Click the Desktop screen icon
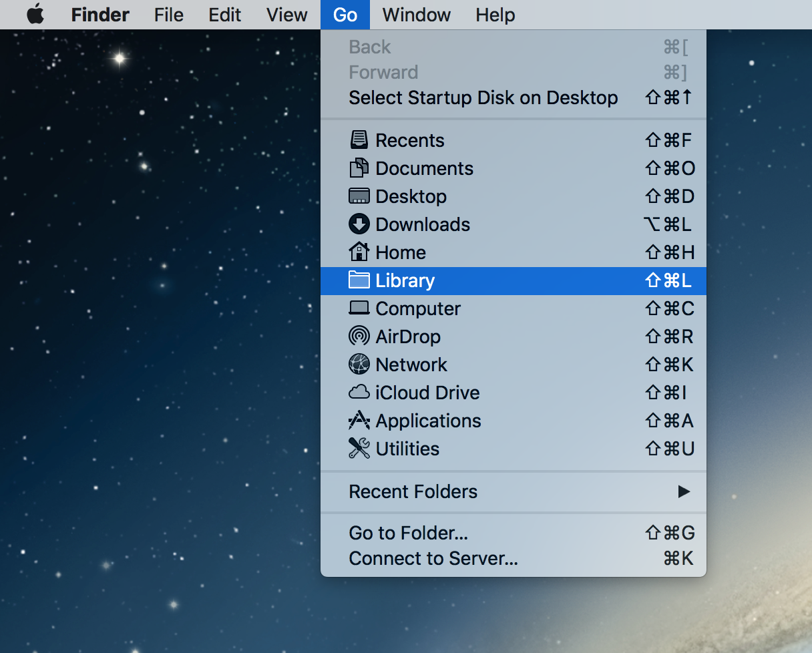The width and height of the screenshot is (812, 653). point(359,196)
